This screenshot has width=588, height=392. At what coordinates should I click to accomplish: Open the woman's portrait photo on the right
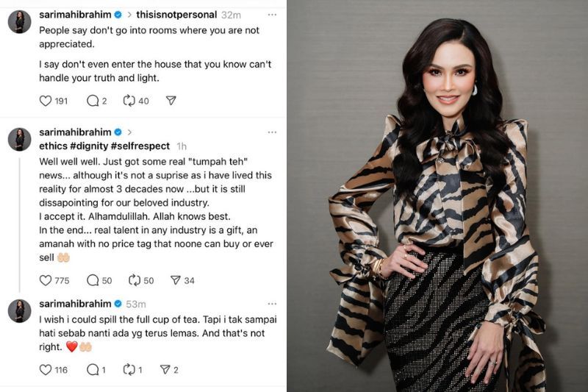[x=437, y=196]
